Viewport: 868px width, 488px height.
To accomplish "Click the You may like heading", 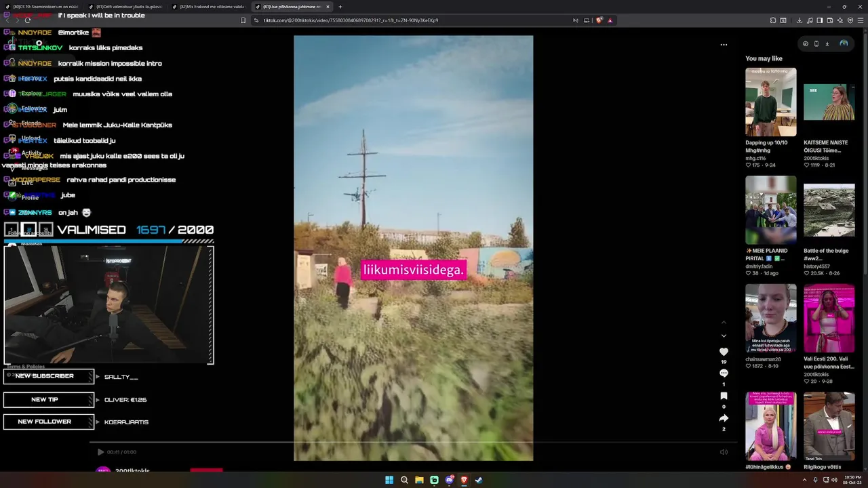I will point(764,58).
